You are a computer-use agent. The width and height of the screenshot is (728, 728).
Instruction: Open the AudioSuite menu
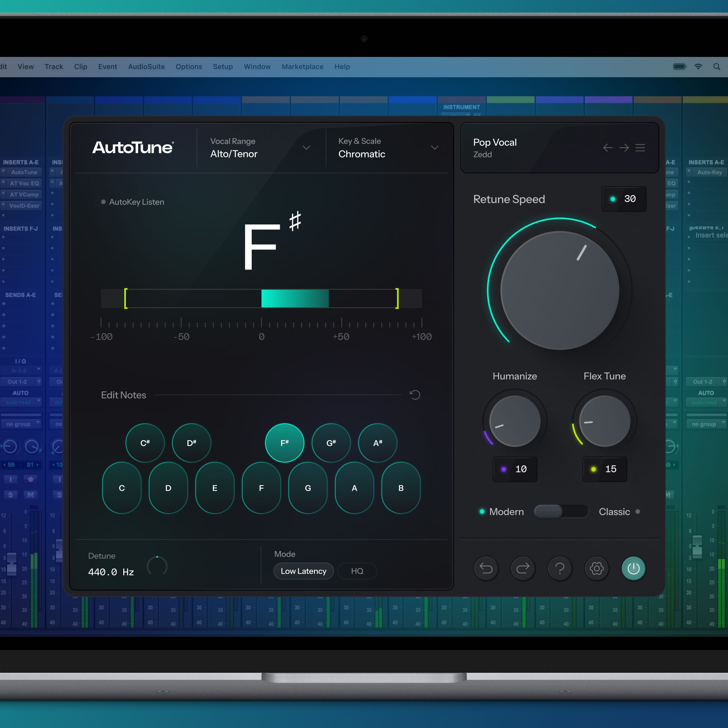coord(146,67)
